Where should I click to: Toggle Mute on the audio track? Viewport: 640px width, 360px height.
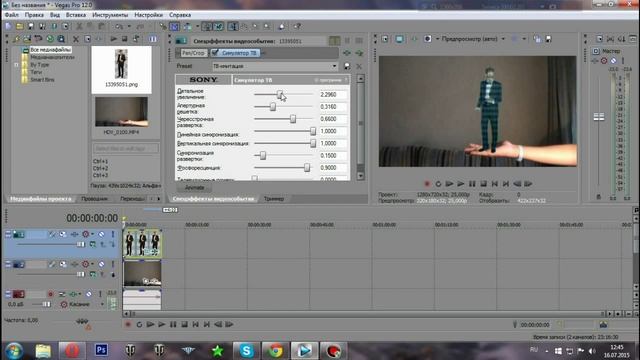(89, 294)
